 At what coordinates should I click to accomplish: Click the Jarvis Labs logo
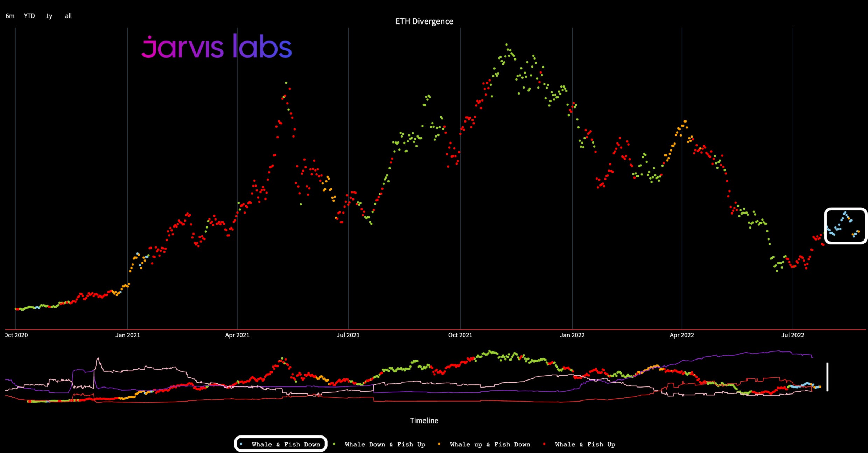tap(216, 47)
